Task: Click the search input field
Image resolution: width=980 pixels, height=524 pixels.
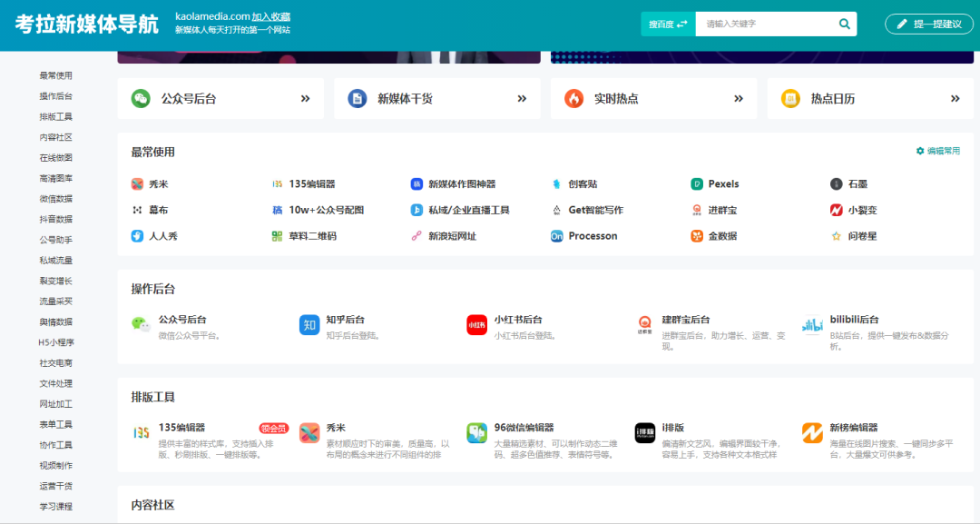Action: [x=771, y=23]
